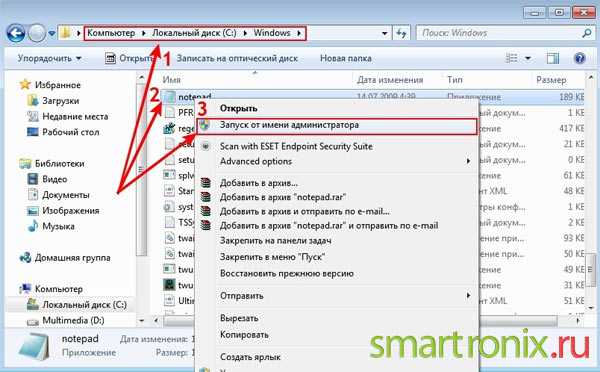
Task: Open the address bar history dropdown
Action: point(385,33)
